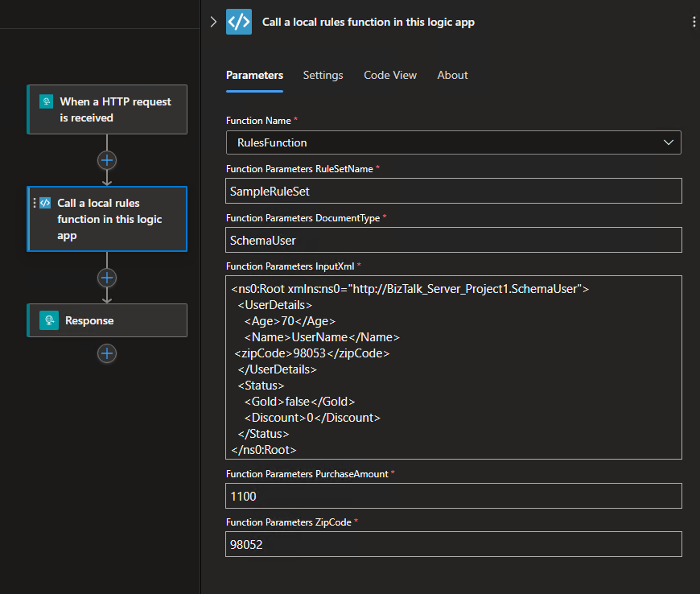Add step above the Response action
Image resolution: width=700 pixels, height=594 pixels.
coord(107,278)
